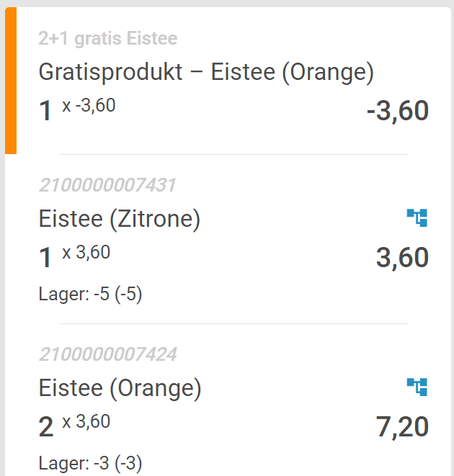Click the stock info 'Lager: -3 (-3)'

90,463
